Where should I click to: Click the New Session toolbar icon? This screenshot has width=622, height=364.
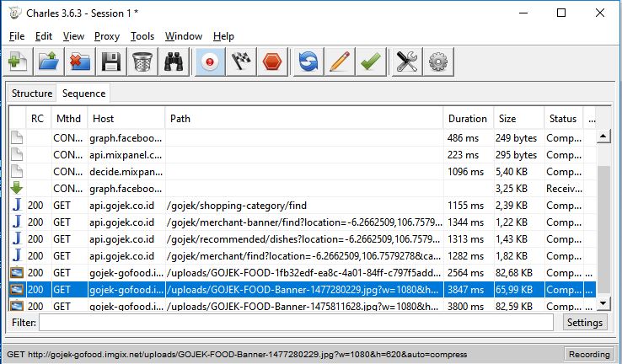[x=18, y=62]
